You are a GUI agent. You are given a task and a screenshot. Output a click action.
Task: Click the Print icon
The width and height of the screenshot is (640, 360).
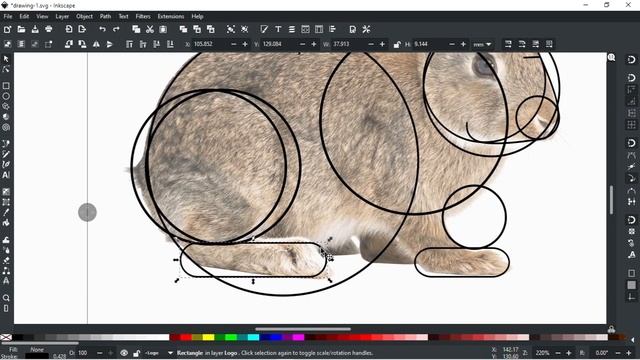click(49, 29)
